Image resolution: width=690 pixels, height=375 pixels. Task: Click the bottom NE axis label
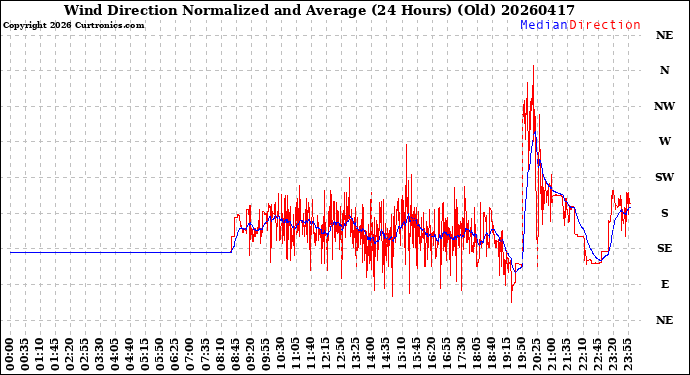664,320
